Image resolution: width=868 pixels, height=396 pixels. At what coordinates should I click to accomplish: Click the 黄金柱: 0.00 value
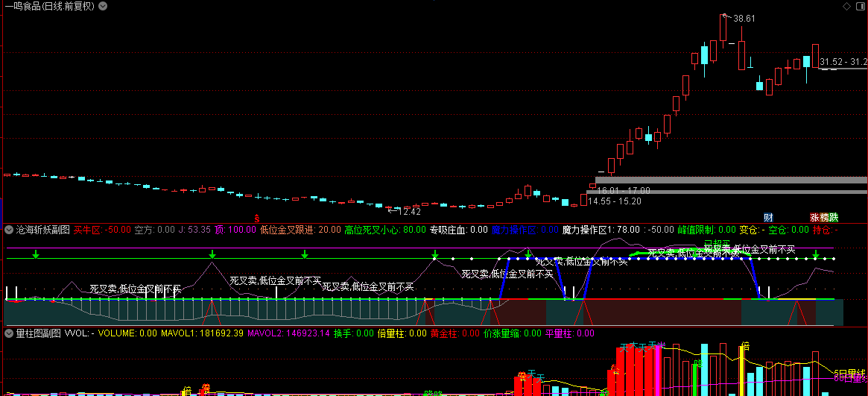(455, 333)
